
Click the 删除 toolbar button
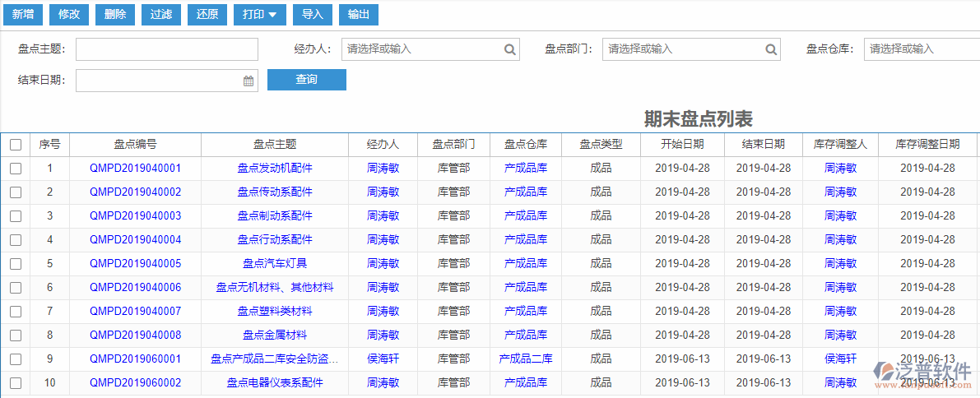pos(116,15)
